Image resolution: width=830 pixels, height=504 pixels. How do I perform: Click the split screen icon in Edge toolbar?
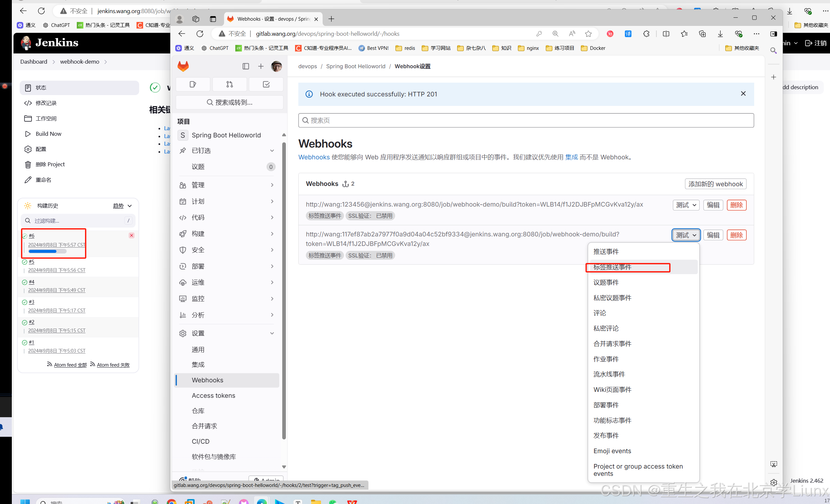coord(666,34)
